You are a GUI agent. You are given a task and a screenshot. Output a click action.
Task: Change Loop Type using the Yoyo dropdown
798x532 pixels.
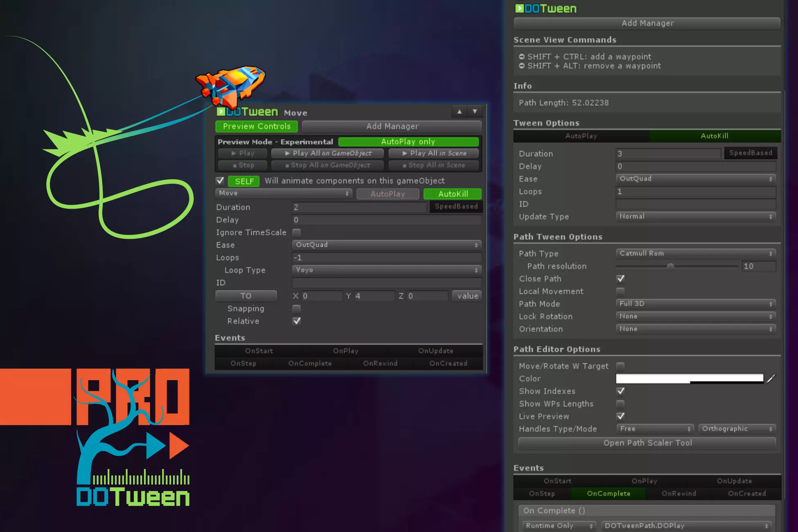coord(386,270)
